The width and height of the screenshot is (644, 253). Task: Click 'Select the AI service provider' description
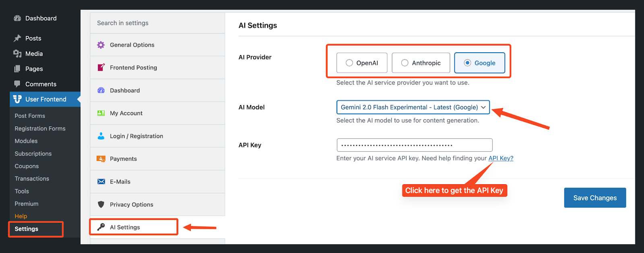(x=403, y=82)
